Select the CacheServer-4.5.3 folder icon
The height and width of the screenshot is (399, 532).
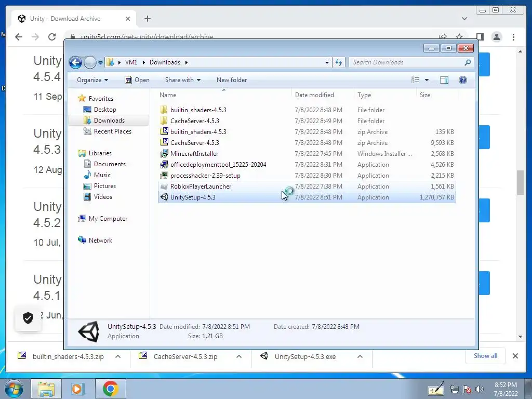[x=164, y=121]
